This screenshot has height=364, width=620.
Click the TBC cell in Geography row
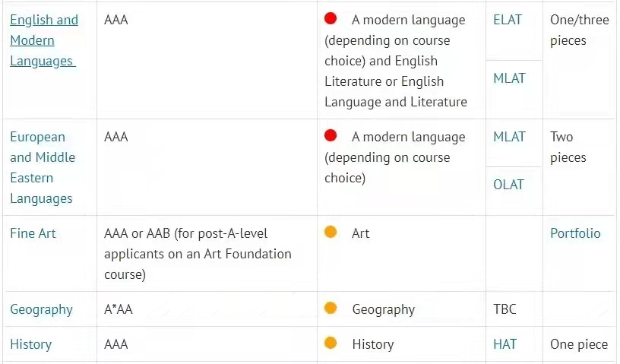pos(505,309)
